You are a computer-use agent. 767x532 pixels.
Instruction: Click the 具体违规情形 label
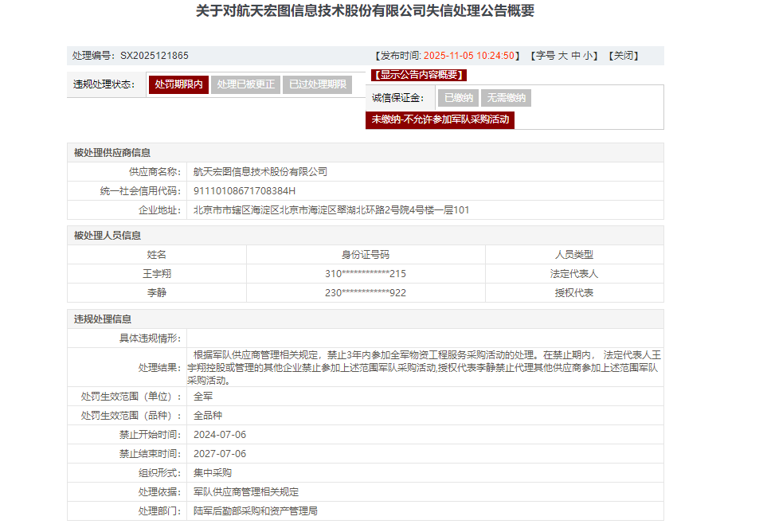(151, 338)
